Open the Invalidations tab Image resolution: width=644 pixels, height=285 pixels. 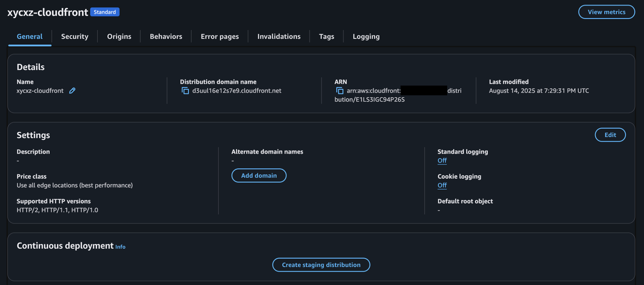[x=279, y=37]
